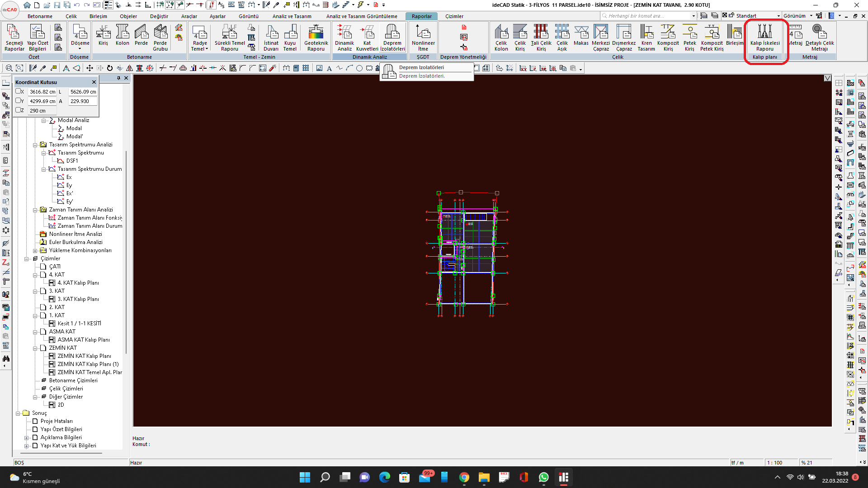This screenshot has height=488, width=868.
Task: Open Sürekli Temel Raporu
Action: [230, 38]
